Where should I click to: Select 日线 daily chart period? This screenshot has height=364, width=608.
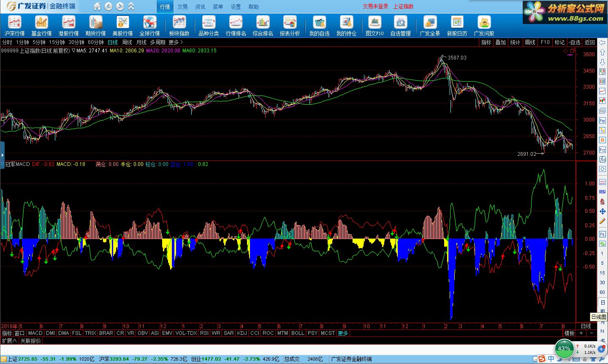(x=113, y=42)
